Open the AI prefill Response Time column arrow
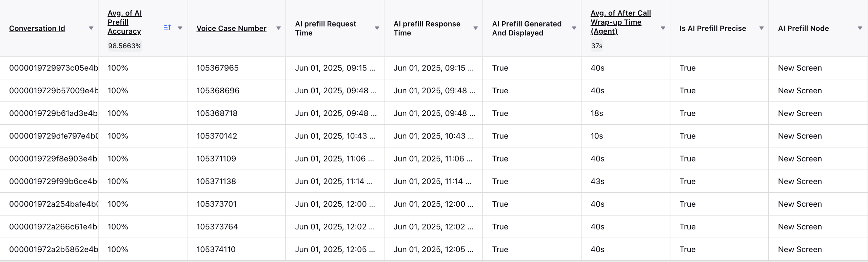 click(476, 28)
